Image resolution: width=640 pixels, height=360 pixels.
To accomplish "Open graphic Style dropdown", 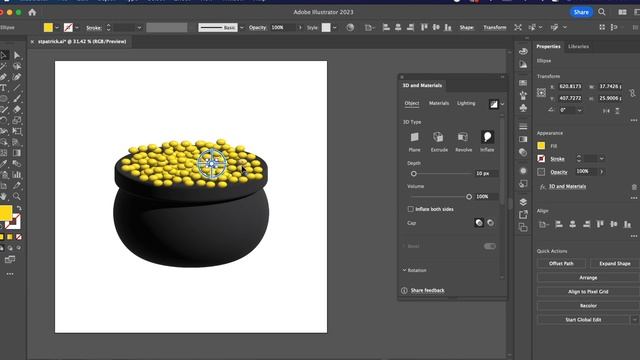I will pos(334,28).
